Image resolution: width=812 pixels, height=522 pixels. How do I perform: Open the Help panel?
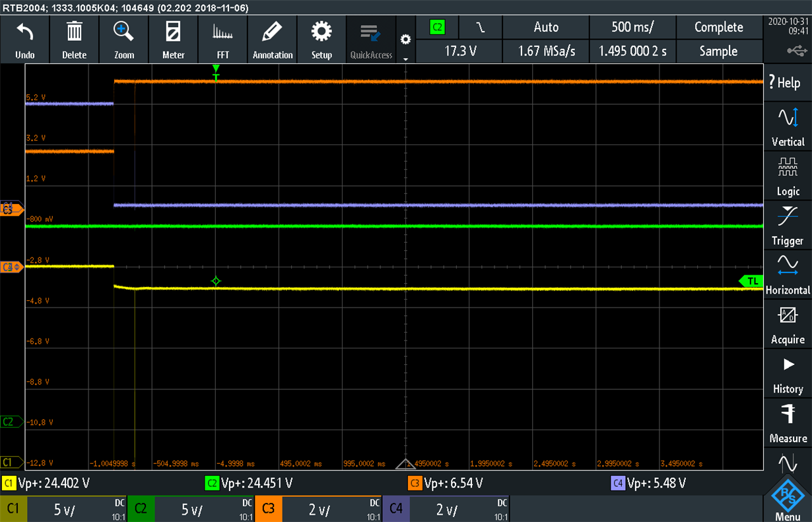(788, 82)
